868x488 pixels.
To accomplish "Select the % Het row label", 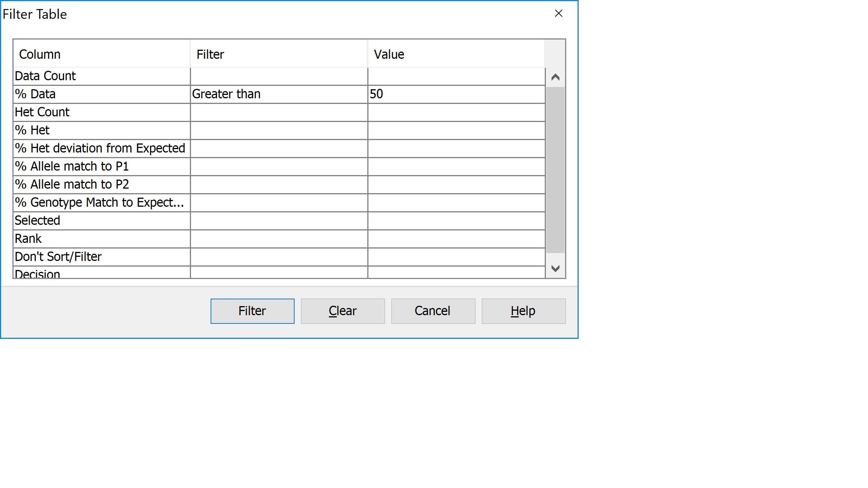I will 102,130.
